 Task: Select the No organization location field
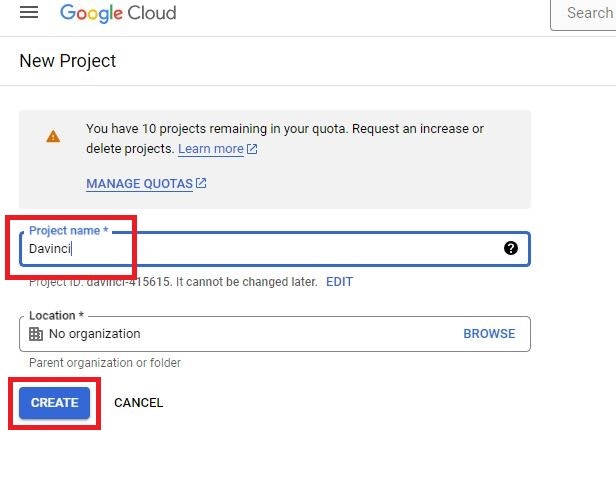(x=275, y=334)
